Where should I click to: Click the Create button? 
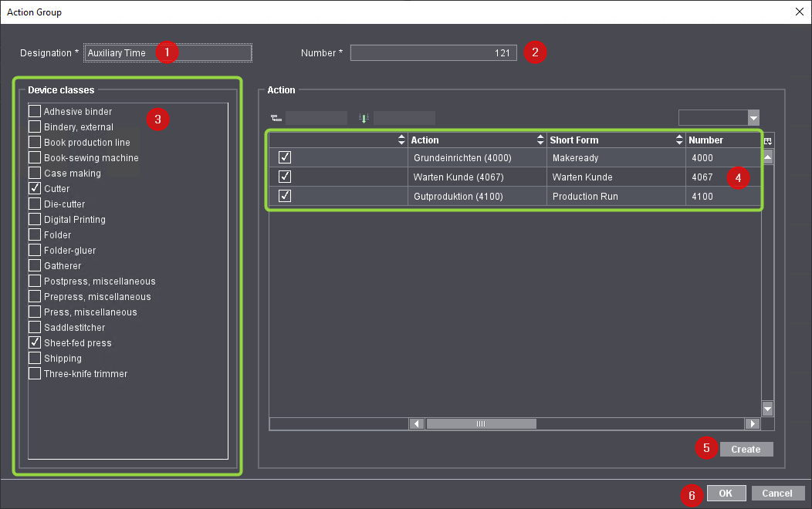tap(746, 449)
